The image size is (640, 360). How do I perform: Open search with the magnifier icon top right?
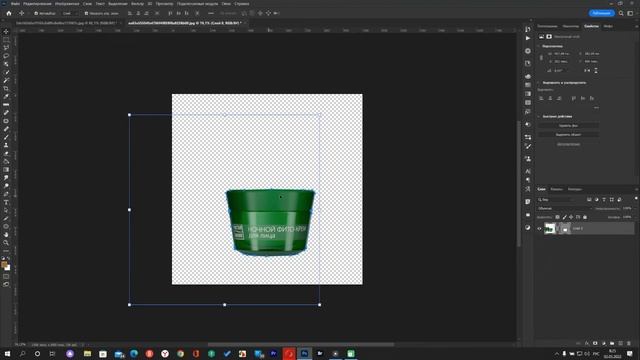pyautogui.click(x=621, y=13)
